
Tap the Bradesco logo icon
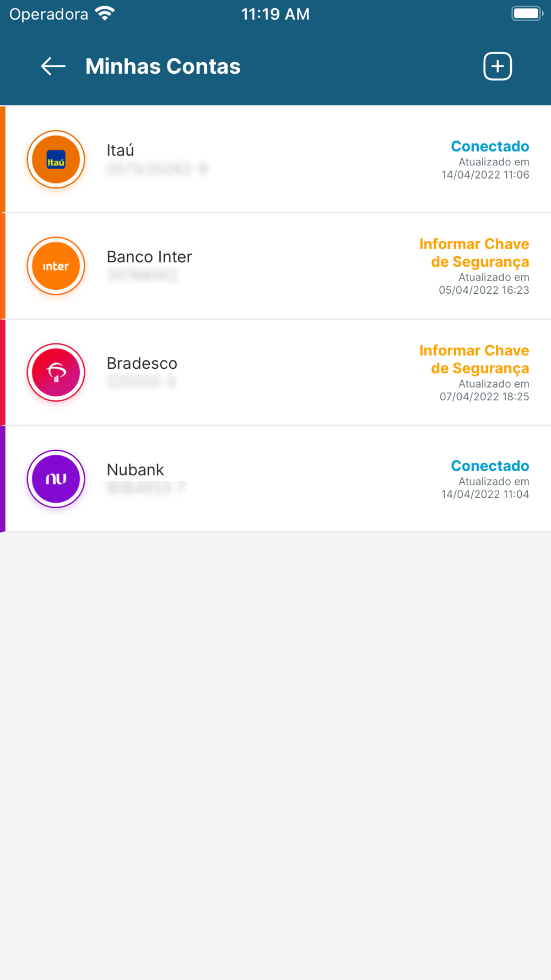tap(56, 372)
